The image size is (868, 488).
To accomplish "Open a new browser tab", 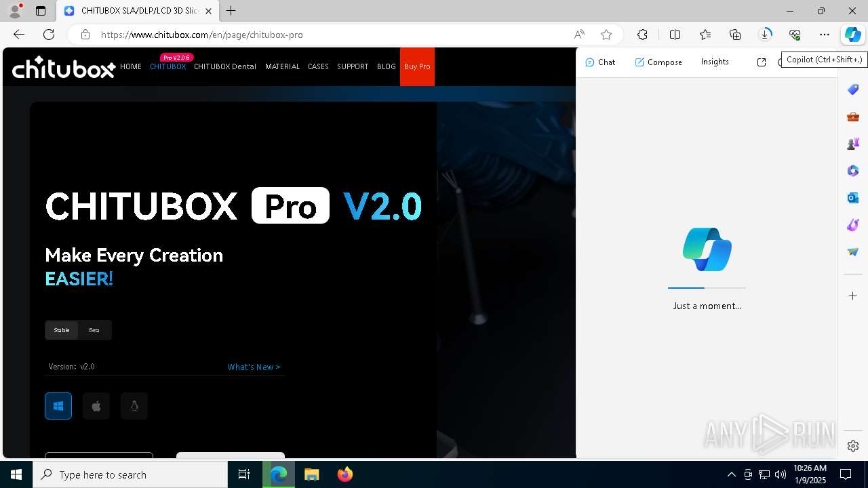I will [x=231, y=11].
